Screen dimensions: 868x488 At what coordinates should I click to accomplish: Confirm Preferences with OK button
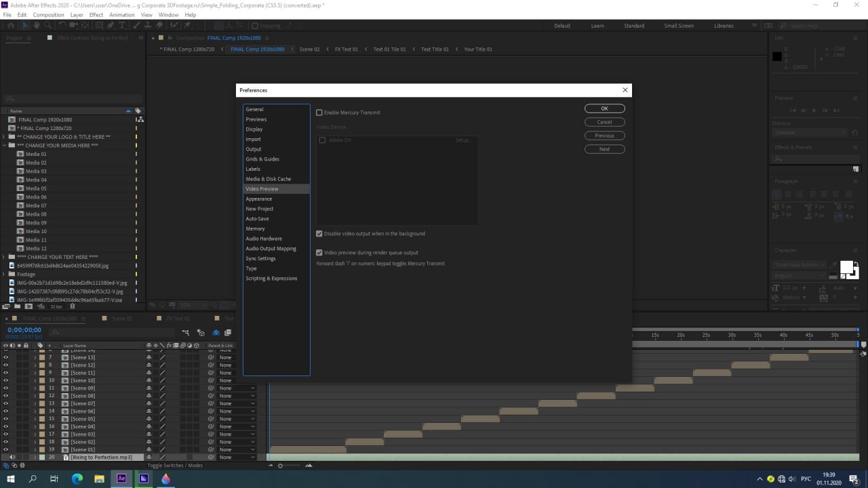(604, 108)
